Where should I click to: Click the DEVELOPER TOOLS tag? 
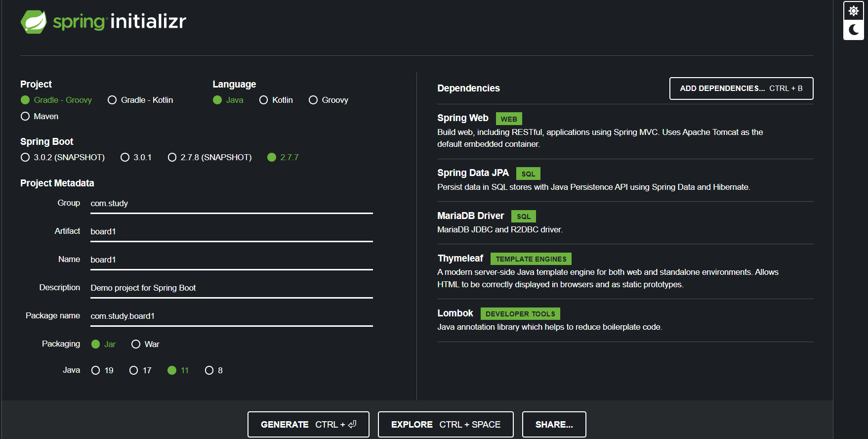click(520, 313)
